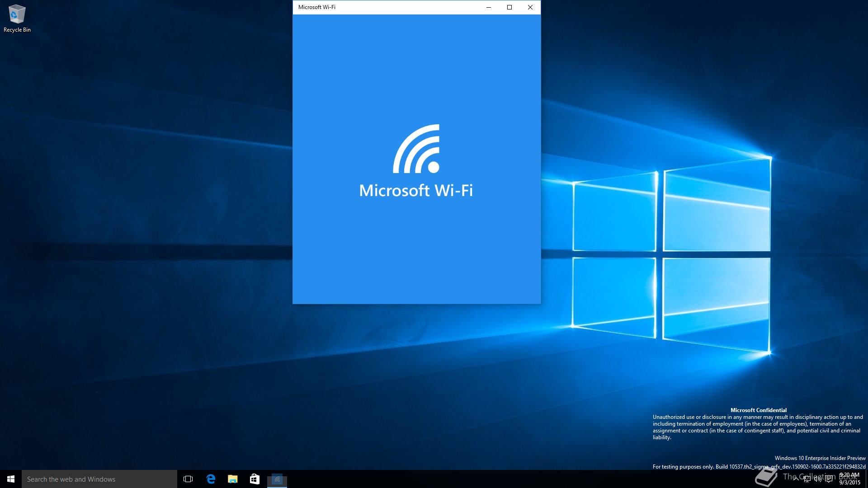Open File Explorer from the taskbar

(x=233, y=479)
